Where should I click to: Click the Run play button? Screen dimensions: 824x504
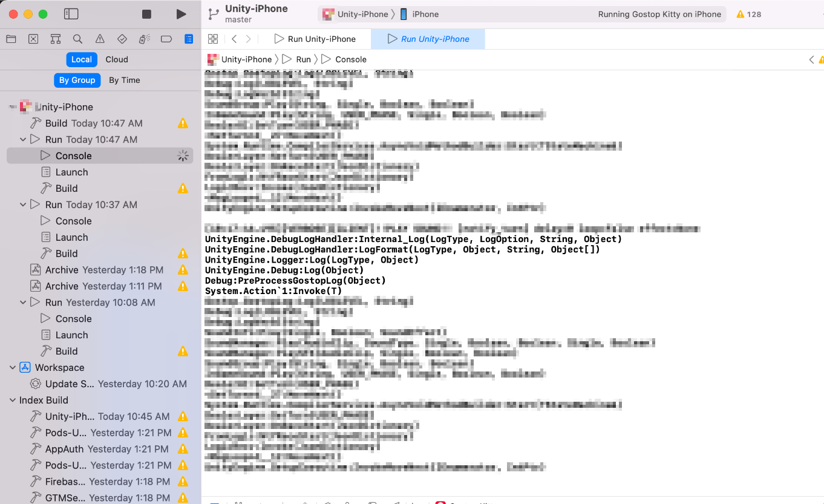tap(181, 14)
